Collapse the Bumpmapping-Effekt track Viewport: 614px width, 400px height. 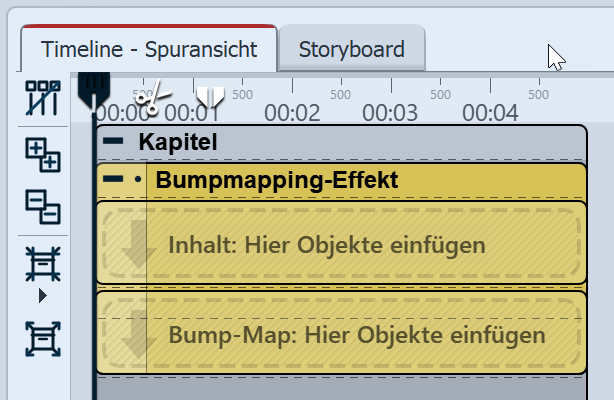[x=115, y=181]
